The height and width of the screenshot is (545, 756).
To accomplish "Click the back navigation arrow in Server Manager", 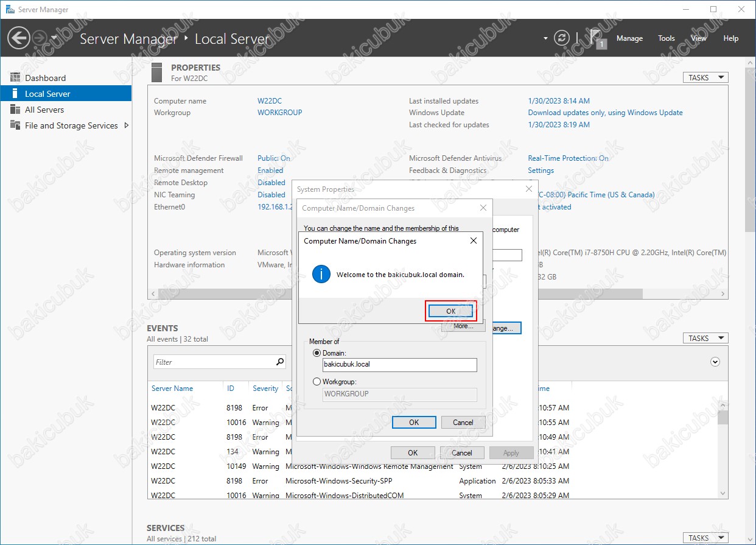I will click(x=19, y=38).
